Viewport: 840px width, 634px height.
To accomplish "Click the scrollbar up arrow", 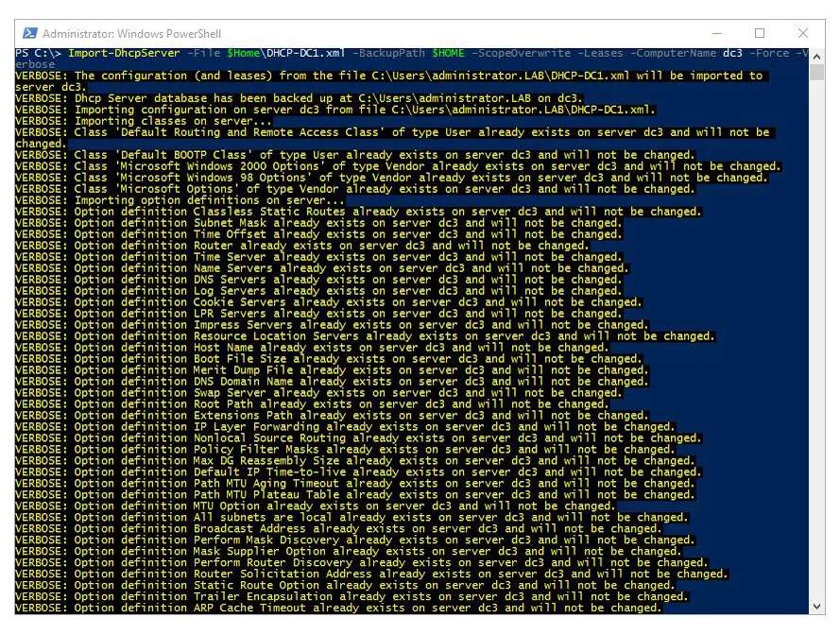I will click(816, 54).
